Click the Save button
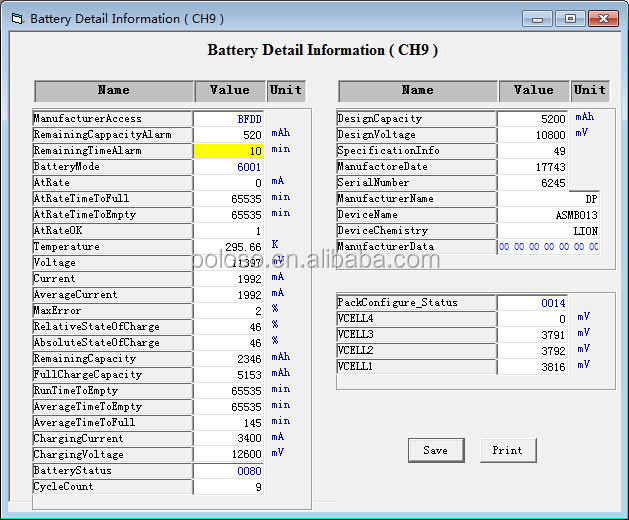Viewport: 629px width, 520px height. pos(436,450)
